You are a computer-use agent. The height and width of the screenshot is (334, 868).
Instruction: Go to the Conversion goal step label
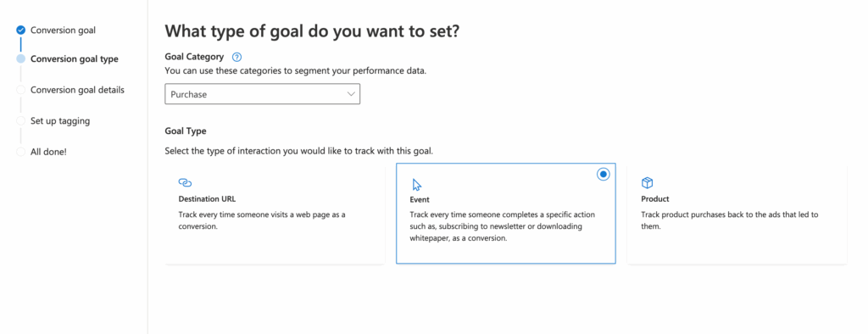click(63, 30)
